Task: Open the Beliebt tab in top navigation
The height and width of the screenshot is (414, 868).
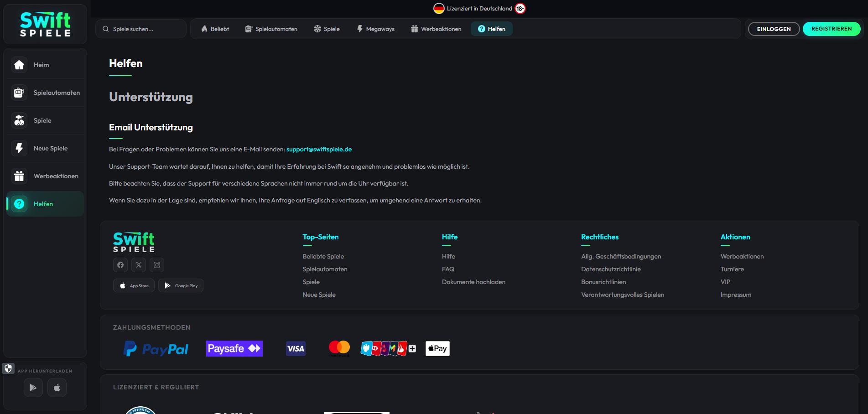Action: tap(215, 29)
